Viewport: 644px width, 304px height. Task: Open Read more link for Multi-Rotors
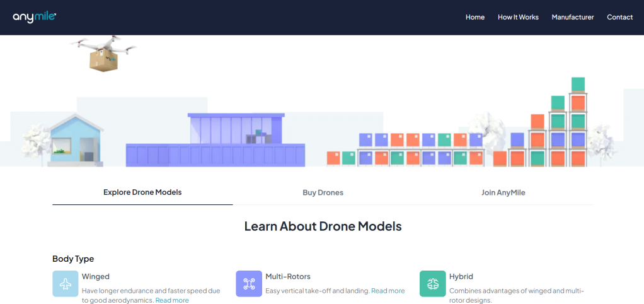click(x=388, y=291)
